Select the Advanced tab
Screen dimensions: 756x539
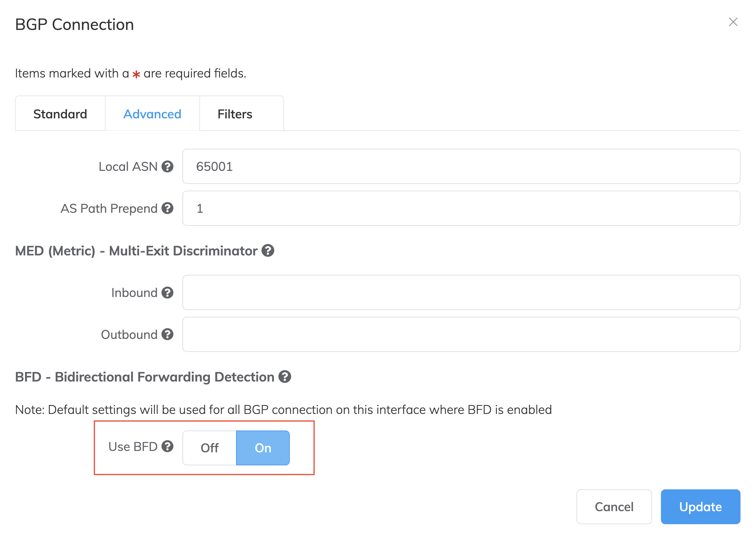coord(152,114)
